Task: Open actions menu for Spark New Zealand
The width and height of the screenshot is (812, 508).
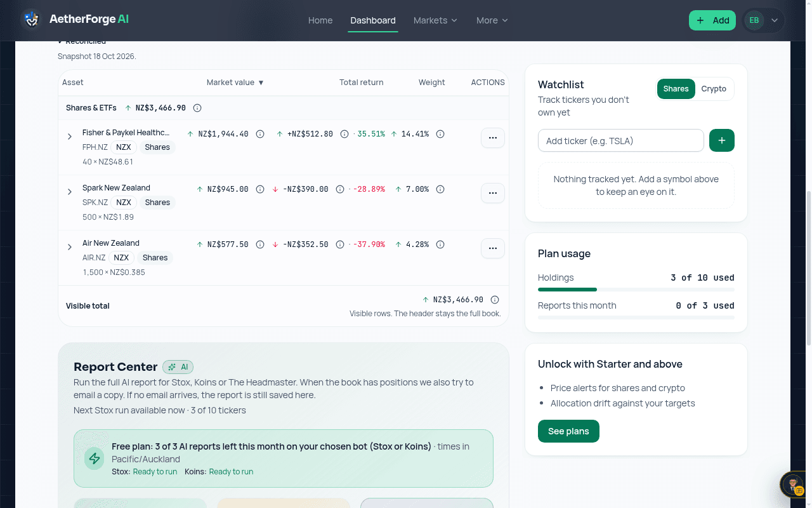Action: pos(493,193)
